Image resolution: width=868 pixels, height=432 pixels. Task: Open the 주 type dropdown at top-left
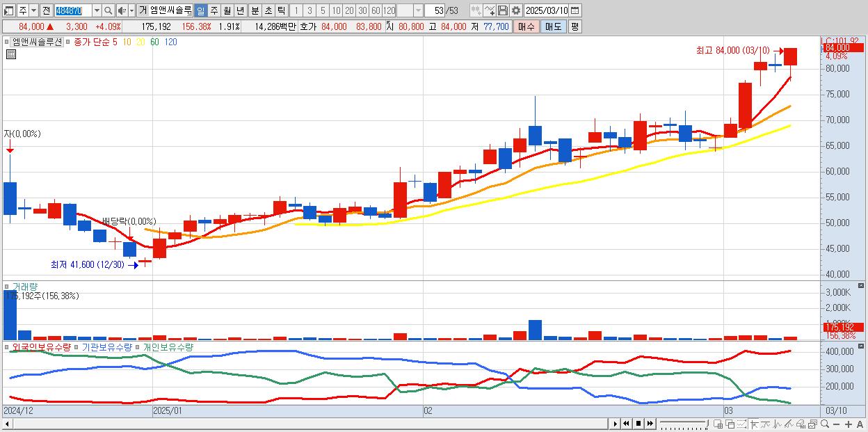click(x=34, y=10)
